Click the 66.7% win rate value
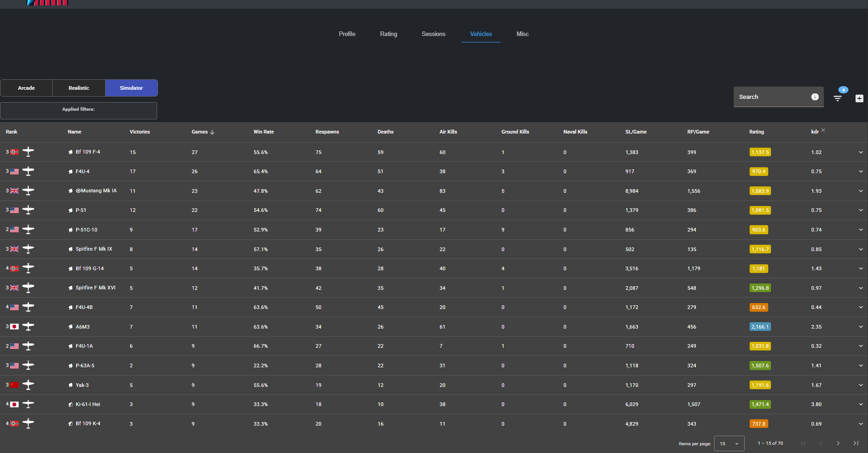Viewport: 868px width, 453px height. click(x=260, y=346)
